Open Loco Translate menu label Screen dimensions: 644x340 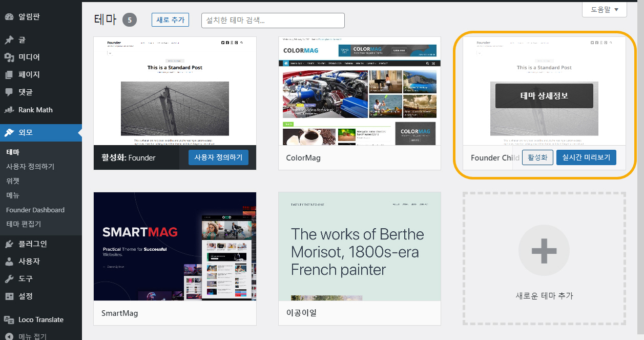pos(41,319)
